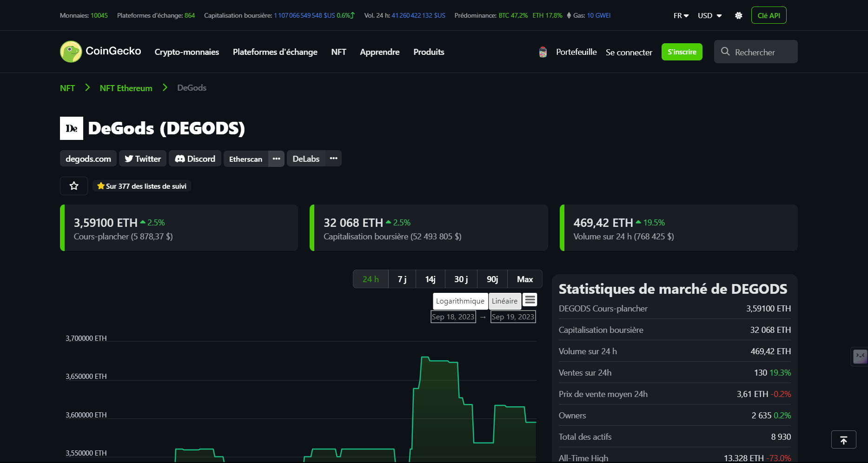This screenshot has height=463, width=868.
Task: Select the Max chart range
Action: (525, 279)
